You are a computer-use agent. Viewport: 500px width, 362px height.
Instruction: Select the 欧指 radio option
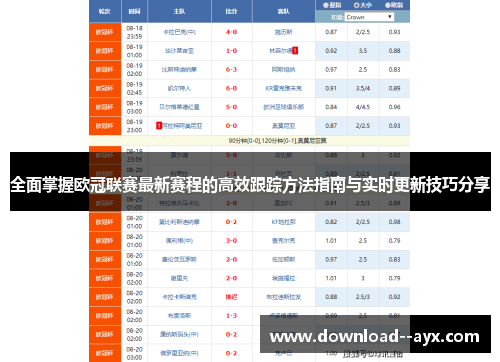point(388,5)
